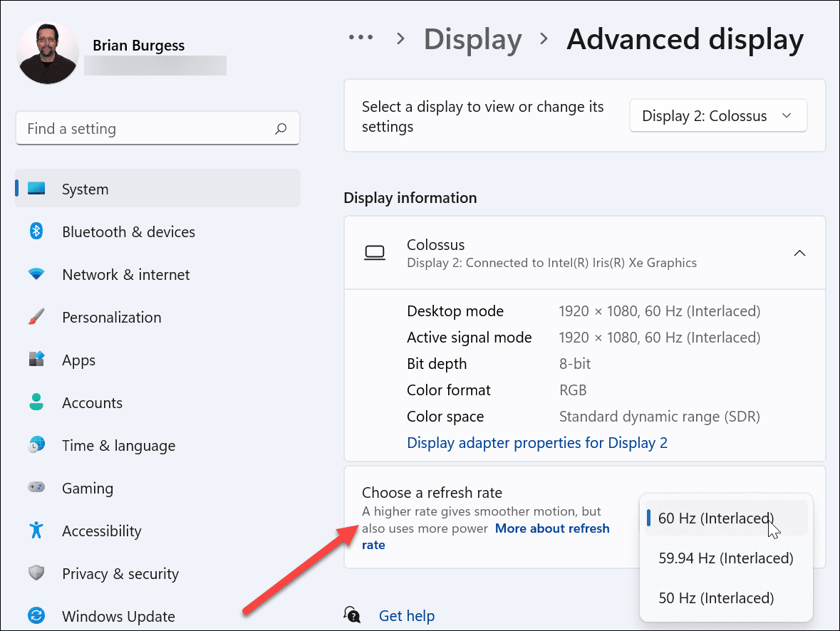Click Brian Burgess profile picture
840x631 pixels.
(x=48, y=53)
